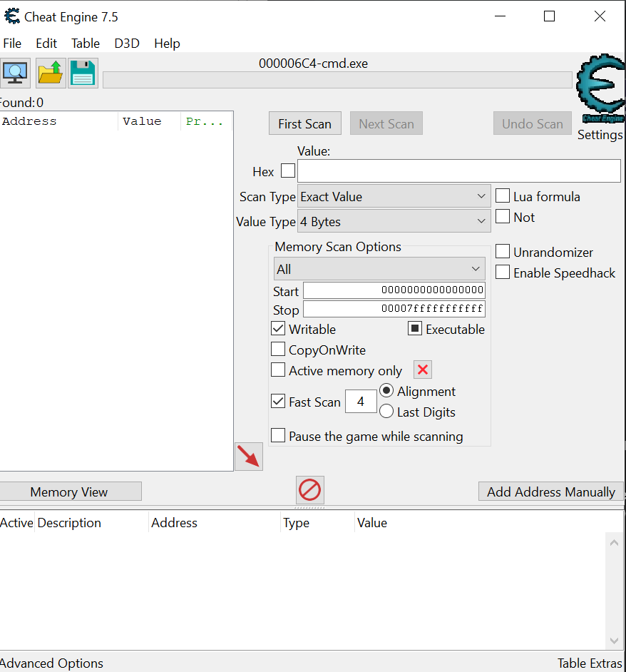Click the Settings label
This screenshot has width=626, height=672.
600,135
